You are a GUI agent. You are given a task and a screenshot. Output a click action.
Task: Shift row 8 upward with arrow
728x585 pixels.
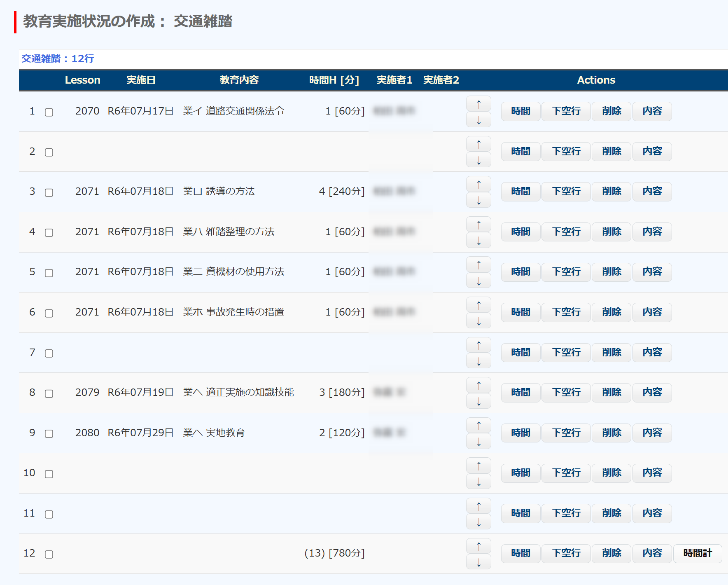(478, 385)
